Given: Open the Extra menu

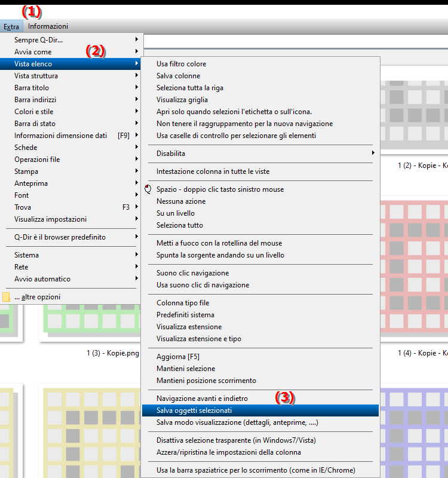Looking at the screenshot, I should pyautogui.click(x=11, y=26).
